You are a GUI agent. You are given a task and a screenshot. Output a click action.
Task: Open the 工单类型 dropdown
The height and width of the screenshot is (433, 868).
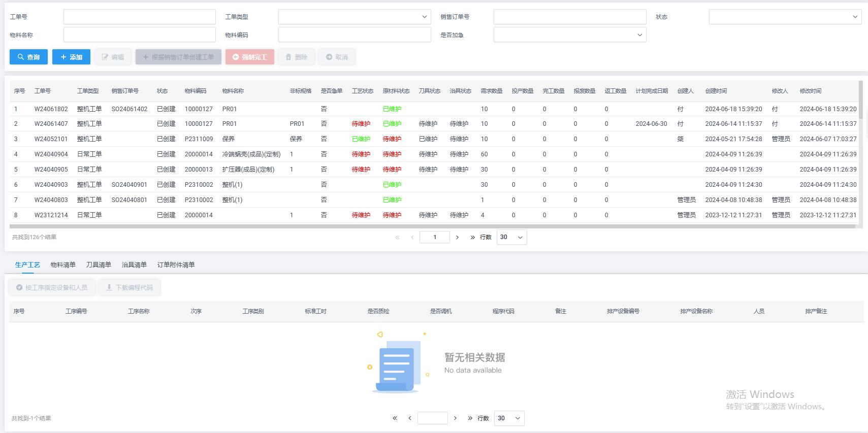pyautogui.click(x=354, y=17)
